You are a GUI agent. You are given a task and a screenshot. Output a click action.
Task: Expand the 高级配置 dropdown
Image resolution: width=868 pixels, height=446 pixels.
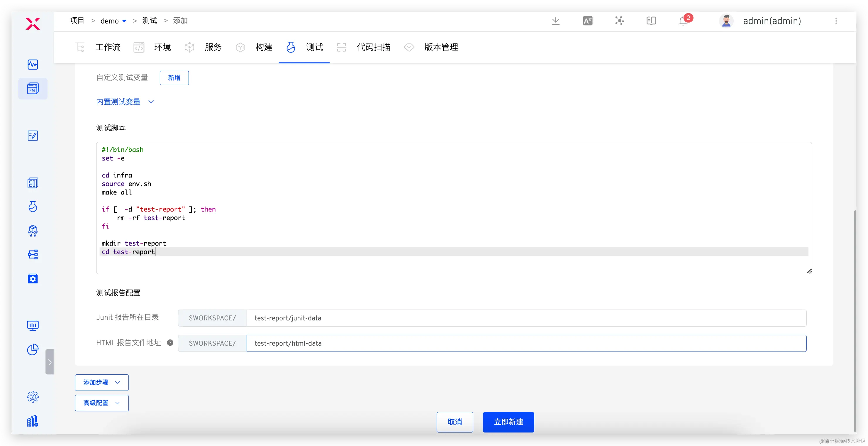click(x=102, y=403)
